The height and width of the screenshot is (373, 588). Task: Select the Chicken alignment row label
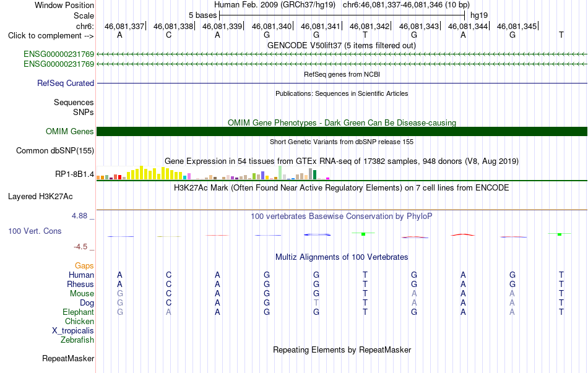click(79, 321)
